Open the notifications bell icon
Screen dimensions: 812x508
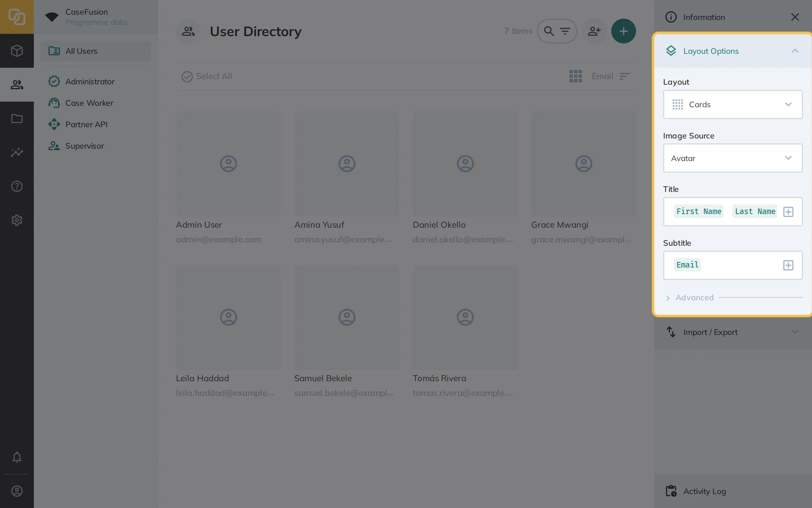point(17,457)
